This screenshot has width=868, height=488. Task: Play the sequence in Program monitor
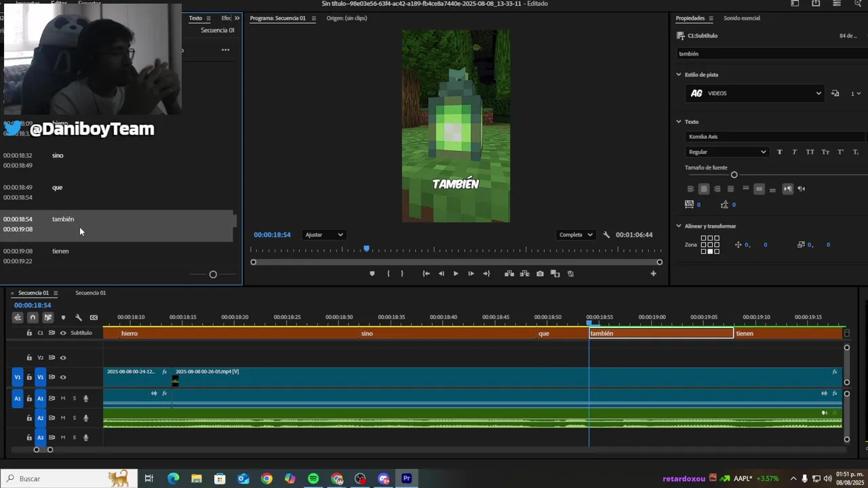[x=456, y=274]
